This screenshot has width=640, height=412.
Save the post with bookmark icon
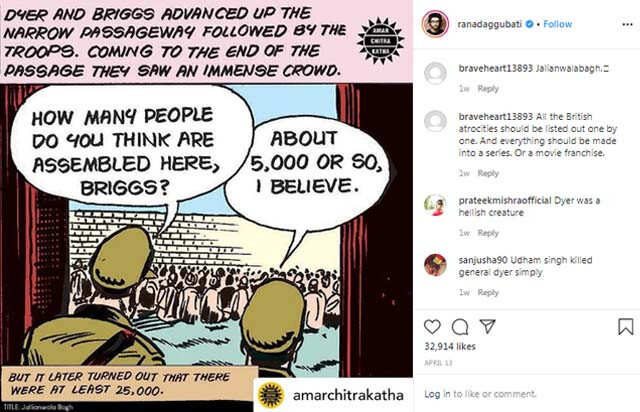(626, 327)
